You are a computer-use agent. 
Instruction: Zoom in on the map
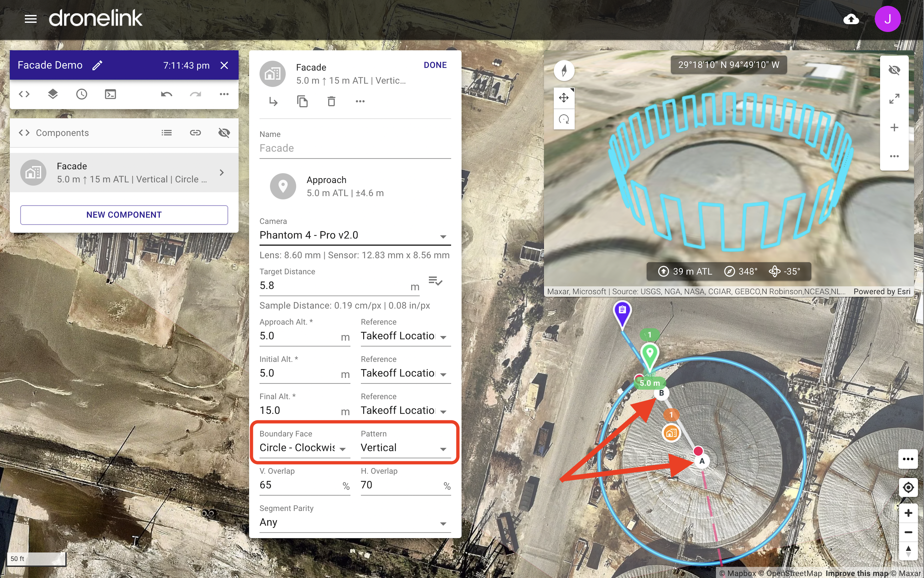click(x=908, y=513)
